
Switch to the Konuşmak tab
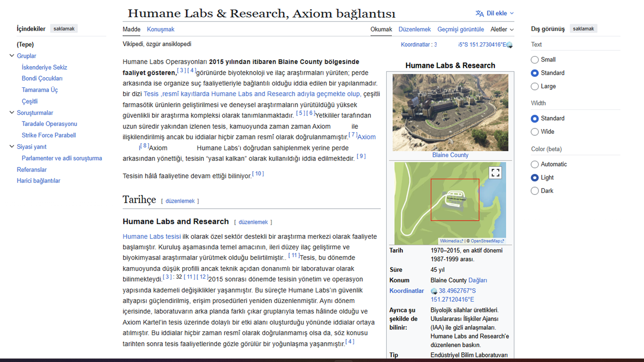161,29
